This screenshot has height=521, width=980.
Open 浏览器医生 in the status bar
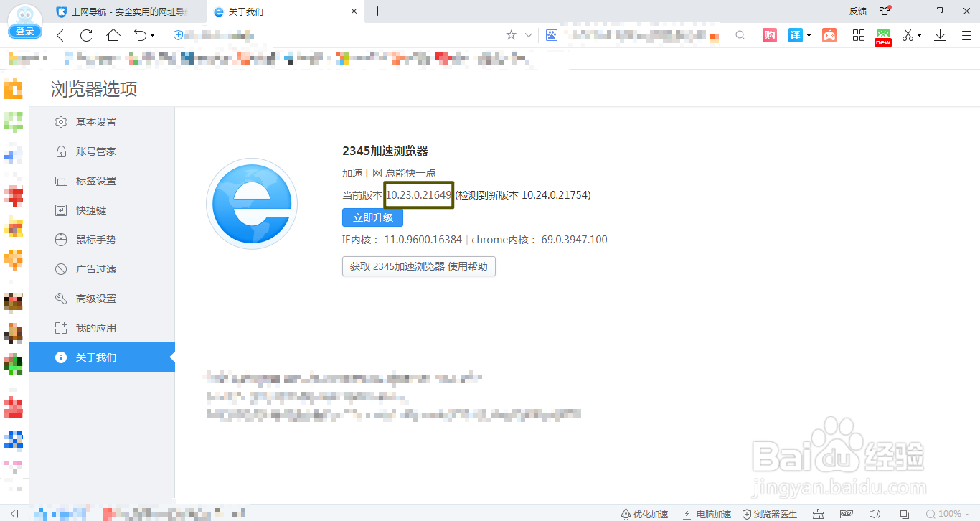770,514
